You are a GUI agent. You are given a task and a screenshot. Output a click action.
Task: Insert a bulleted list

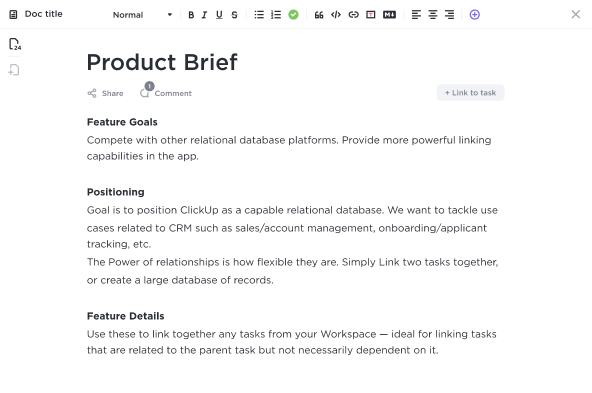coord(259,15)
